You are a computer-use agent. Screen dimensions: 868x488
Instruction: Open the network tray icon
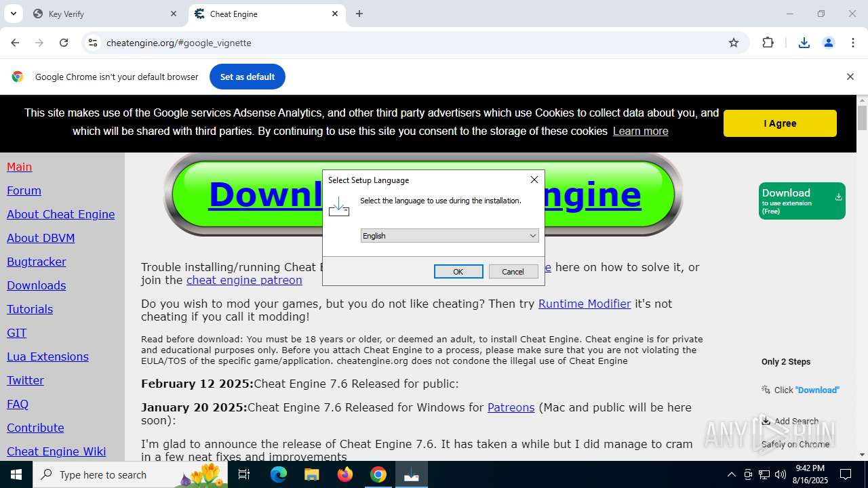point(764,474)
